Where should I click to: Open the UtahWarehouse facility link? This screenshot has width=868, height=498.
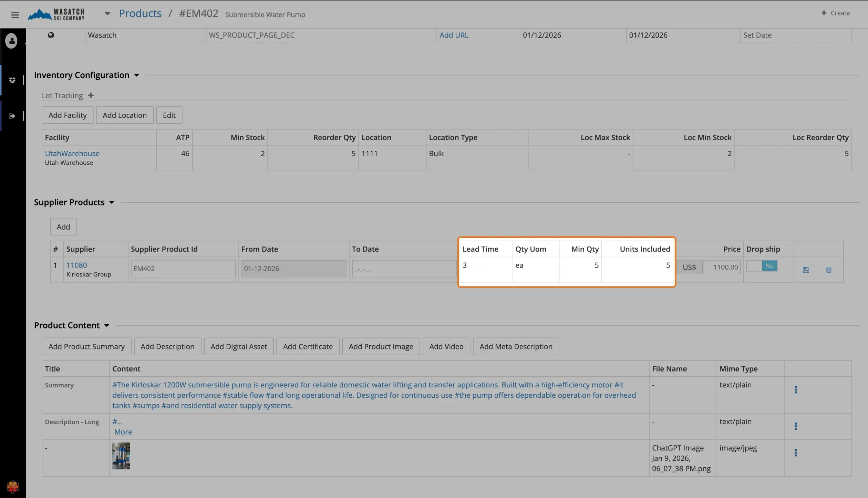pyautogui.click(x=72, y=153)
